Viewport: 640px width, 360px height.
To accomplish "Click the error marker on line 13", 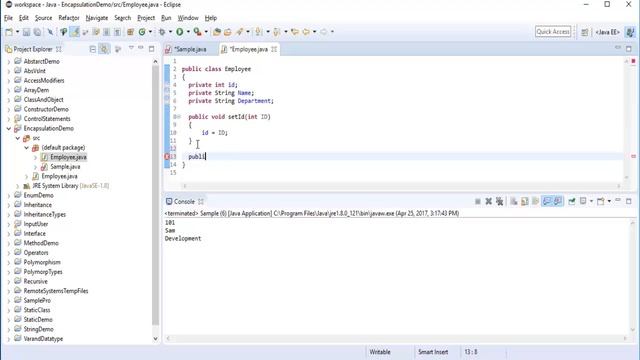I will pos(167,157).
